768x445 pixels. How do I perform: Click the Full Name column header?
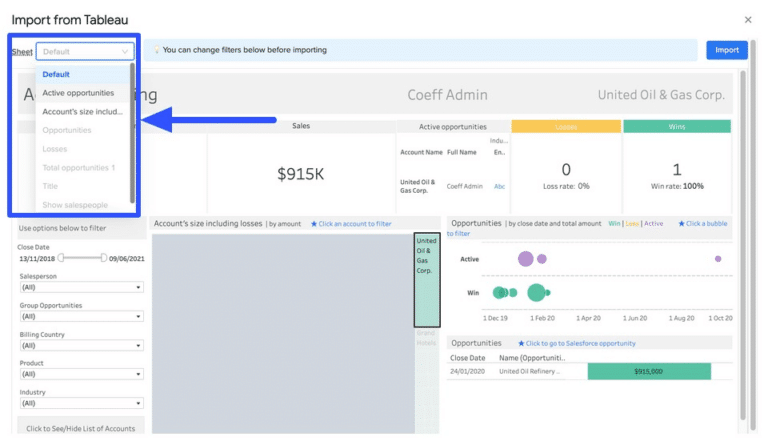click(461, 152)
